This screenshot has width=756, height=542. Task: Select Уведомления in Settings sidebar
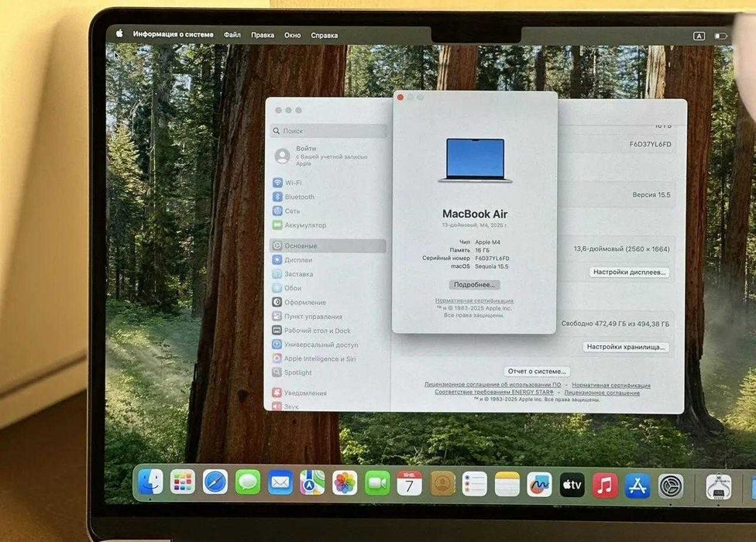328,393
